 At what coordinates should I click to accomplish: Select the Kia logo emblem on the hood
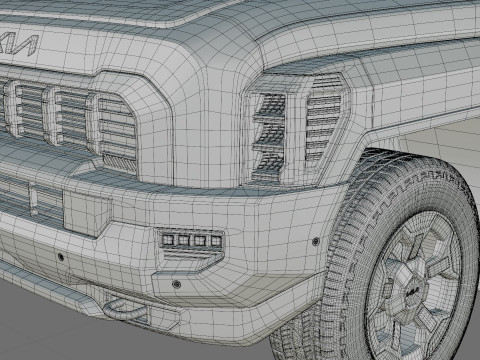point(18,45)
